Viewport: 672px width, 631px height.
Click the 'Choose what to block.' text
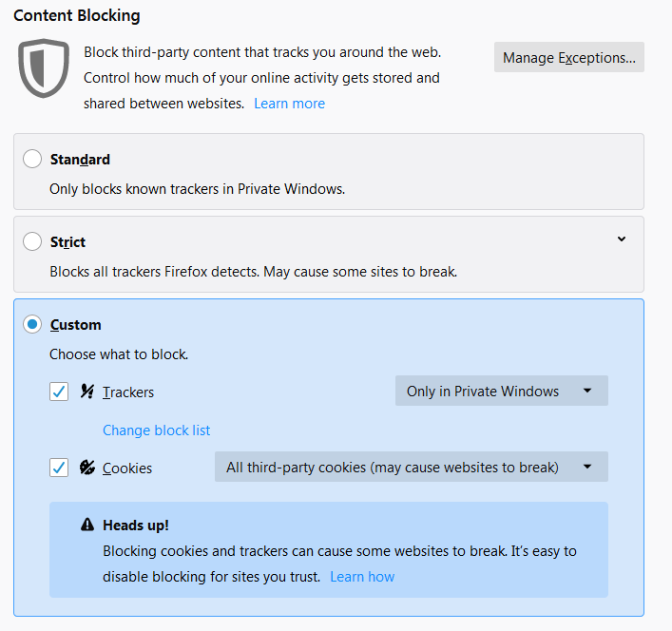(x=119, y=354)
